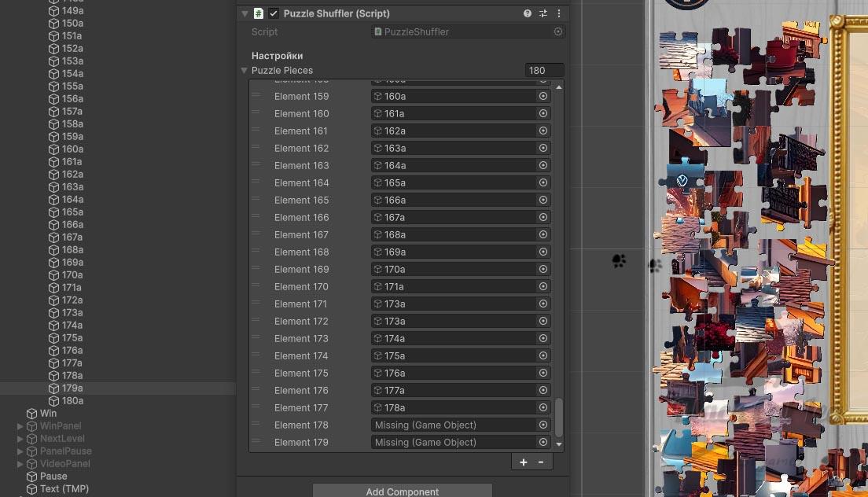Collapse the Puzzle Shuffler component foldout
The width and height of the screenshot is (868, 497).
coord(245,13)
